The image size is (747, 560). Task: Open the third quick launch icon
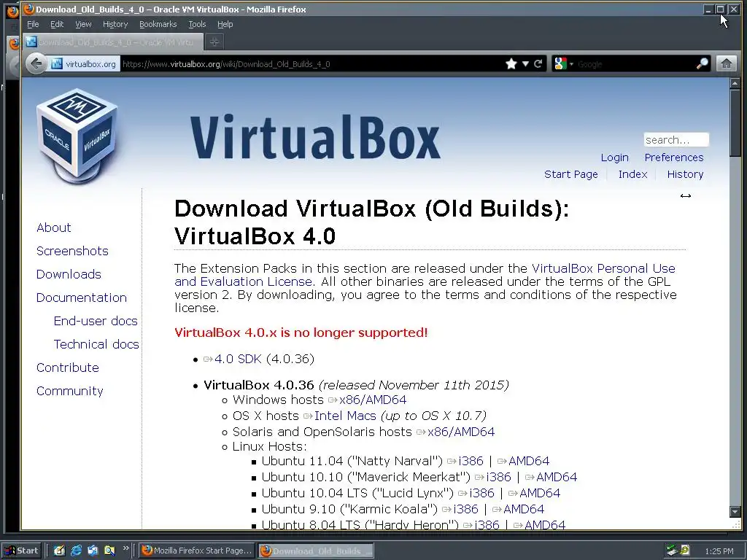click(x=93, y=551)
